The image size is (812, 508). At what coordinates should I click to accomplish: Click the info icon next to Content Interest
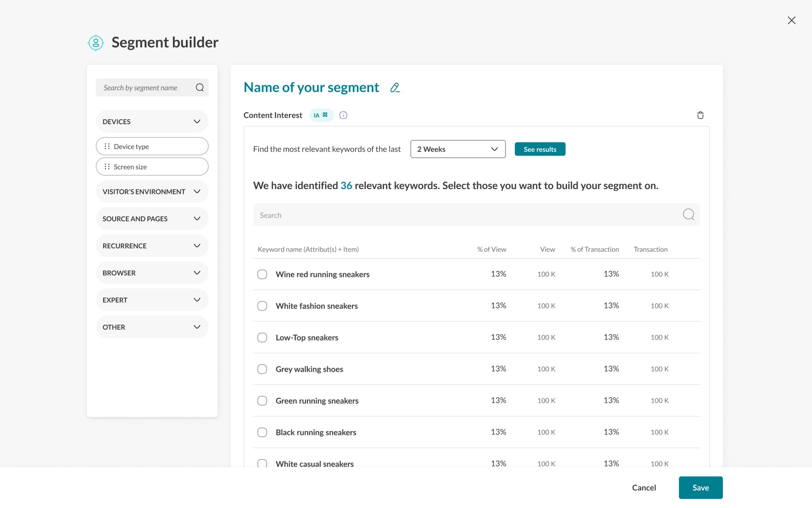click(x=343, y=115)
